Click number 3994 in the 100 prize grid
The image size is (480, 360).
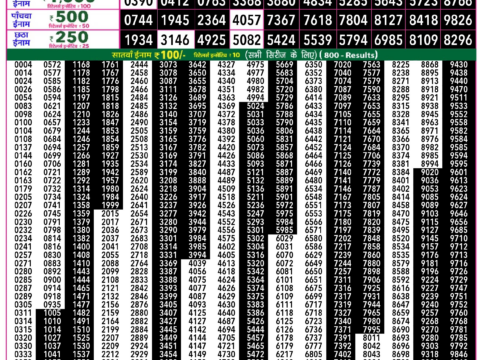tap(197, 255)
